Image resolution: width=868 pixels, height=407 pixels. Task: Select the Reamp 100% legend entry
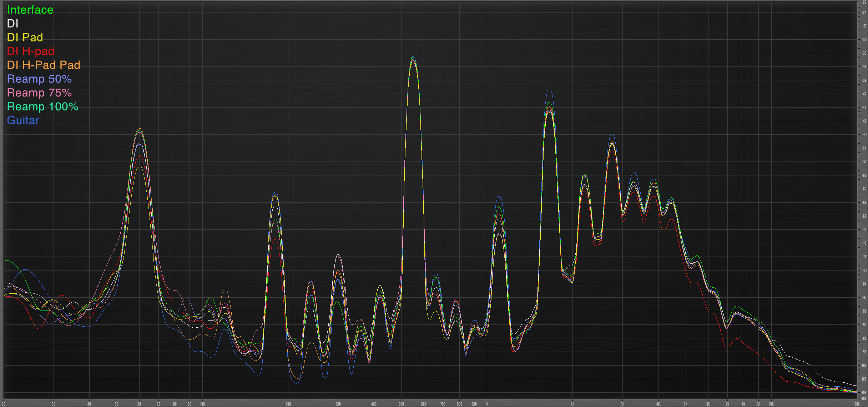tap(42, 106)
